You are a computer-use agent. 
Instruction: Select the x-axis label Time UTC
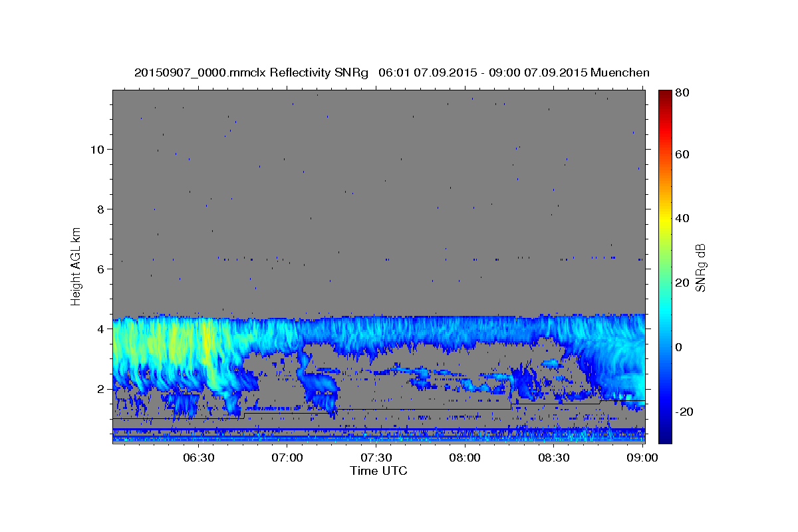click(x=378, y=471)
